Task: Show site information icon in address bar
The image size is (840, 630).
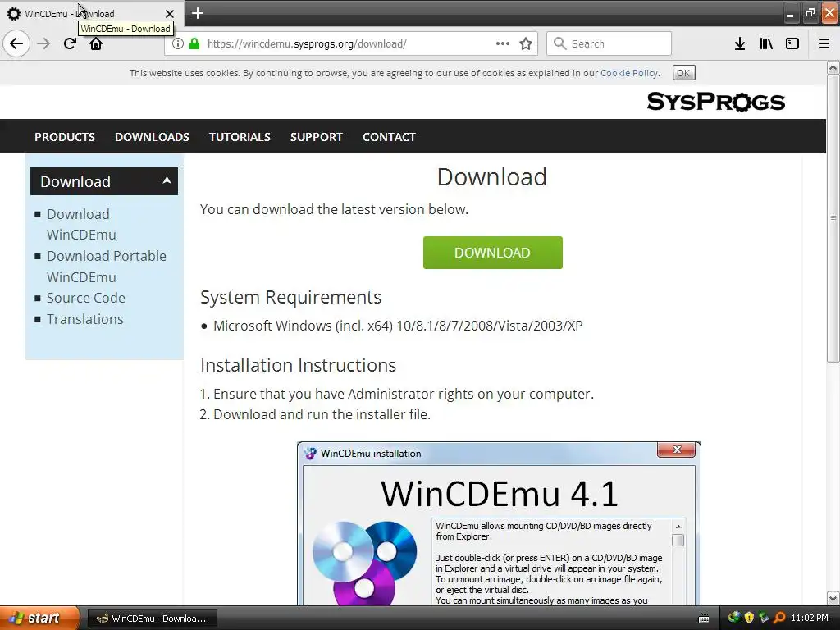Action: point(178,44)
